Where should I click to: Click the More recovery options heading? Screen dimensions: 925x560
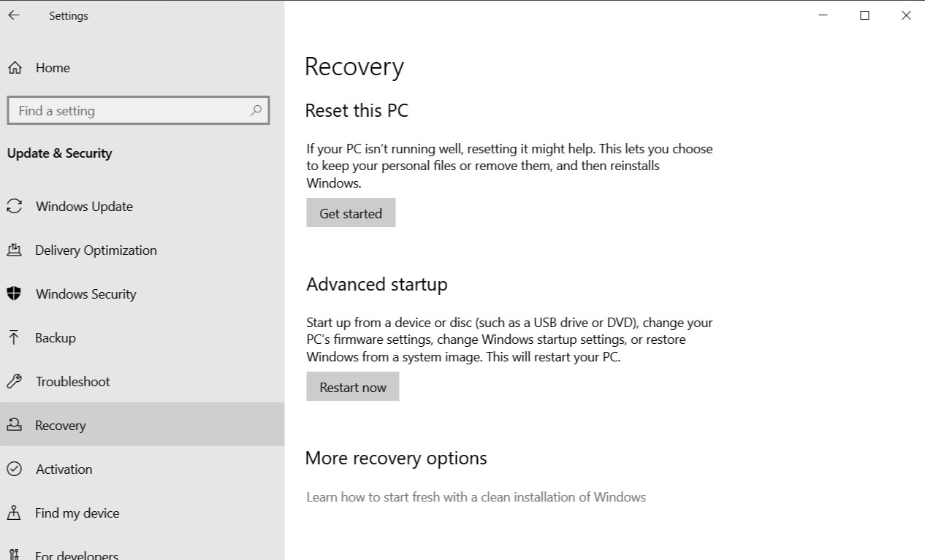coord(396,458)
